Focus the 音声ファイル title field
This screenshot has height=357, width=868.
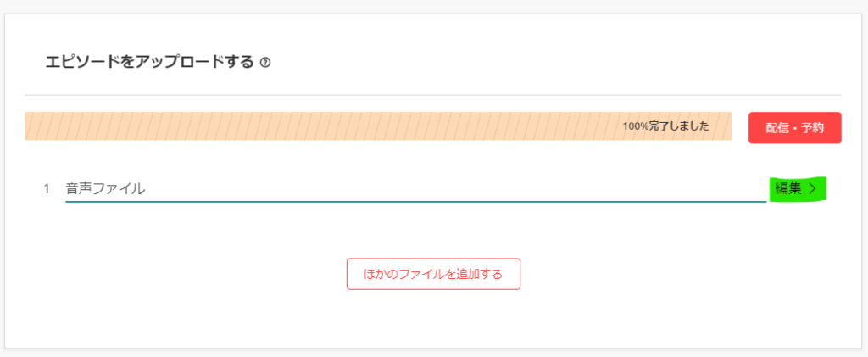415,189
